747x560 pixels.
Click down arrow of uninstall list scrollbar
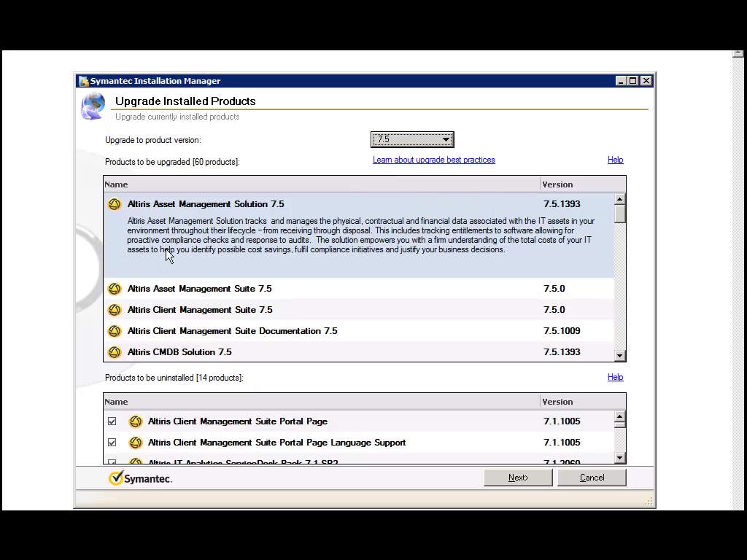point(619,458)
